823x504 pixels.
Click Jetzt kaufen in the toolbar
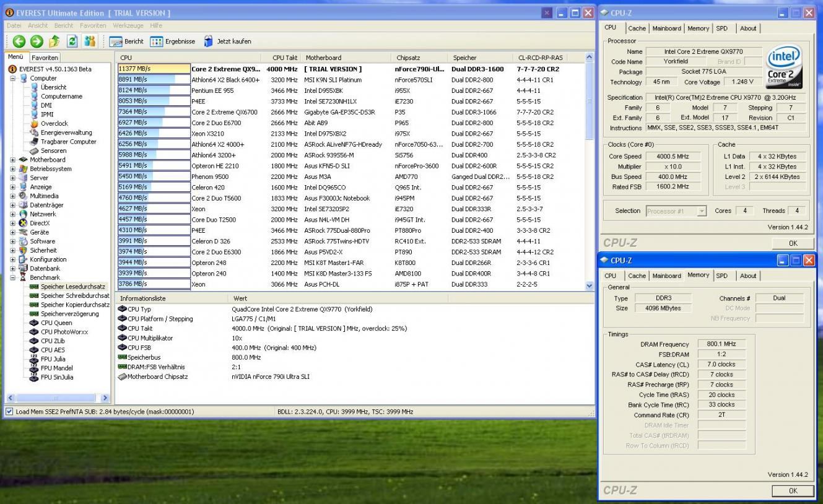click(227, 41)
